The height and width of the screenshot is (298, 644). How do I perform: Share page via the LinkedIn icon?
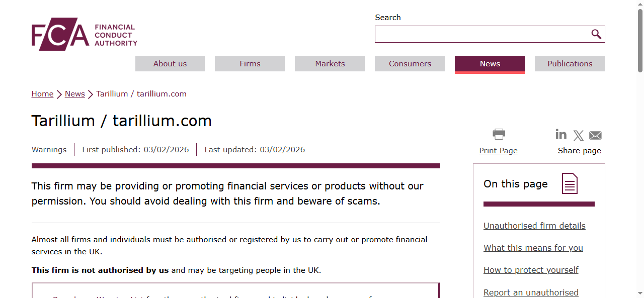pos(561,134)
